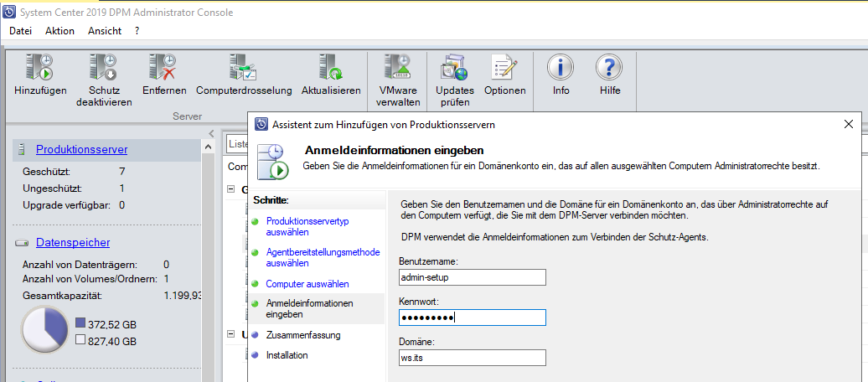Click the Anmeldeinformationen eingeben wizard header icon

point(273,161)
